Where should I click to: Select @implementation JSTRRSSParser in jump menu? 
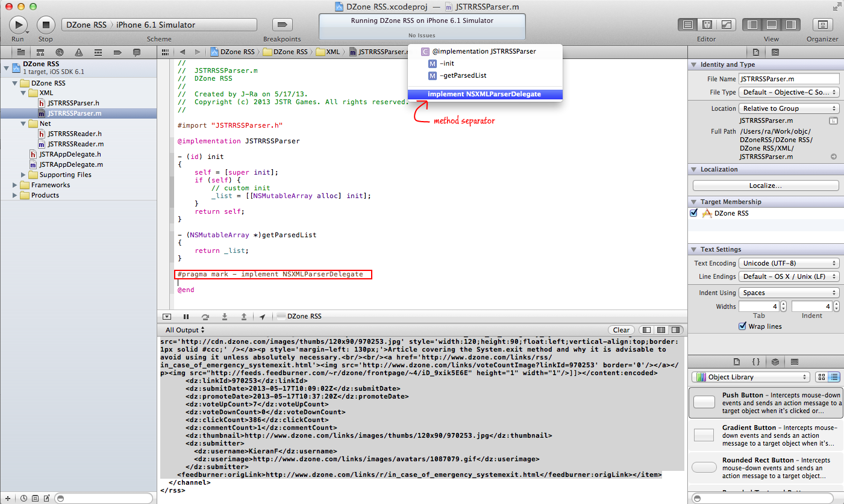(485, 51)
